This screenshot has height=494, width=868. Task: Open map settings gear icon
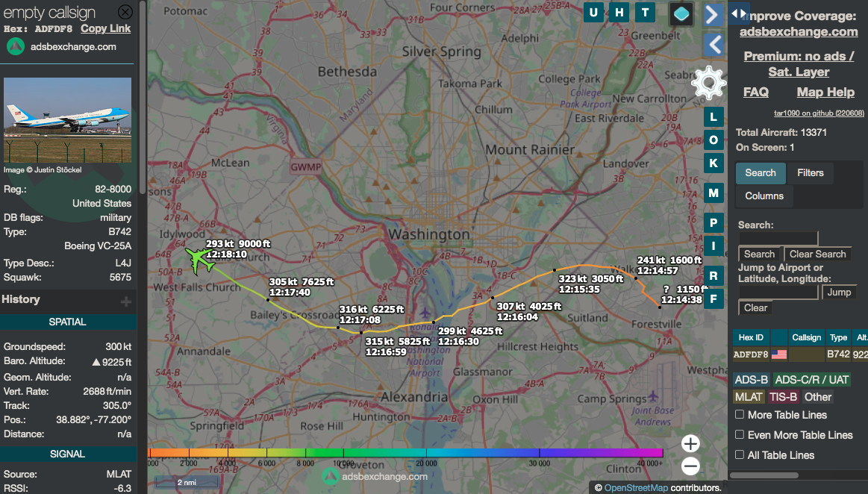pos(708,83)
